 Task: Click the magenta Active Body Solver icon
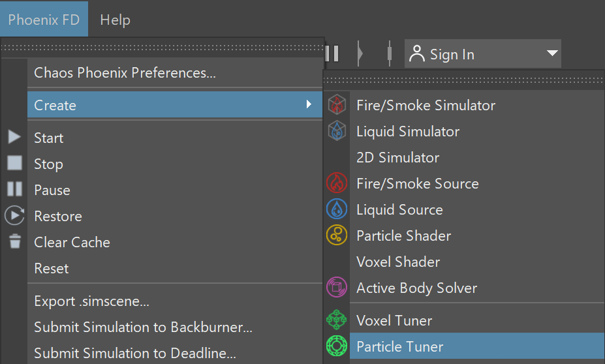tap(337, 287)
